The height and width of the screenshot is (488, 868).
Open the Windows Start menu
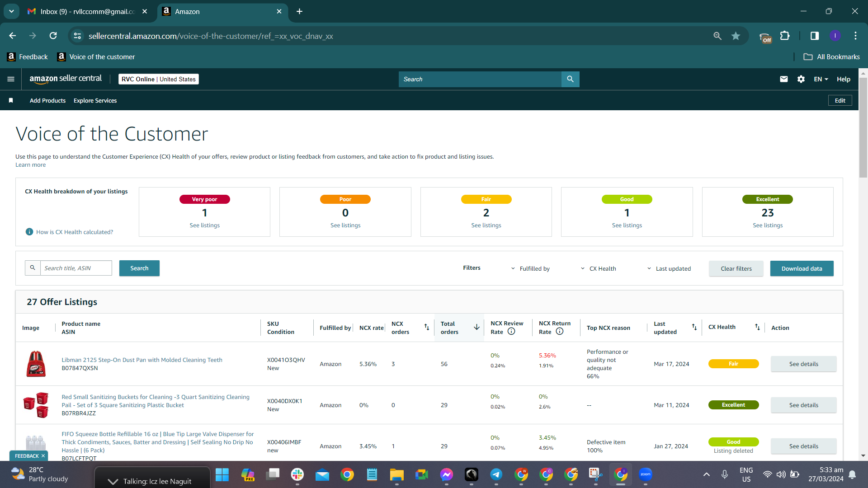[222, 474]
